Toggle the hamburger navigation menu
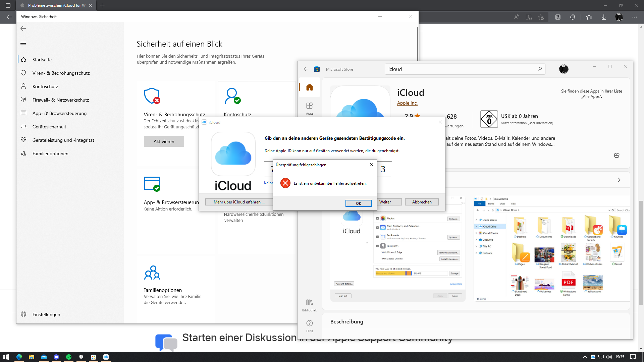This screenshot has width=644, height=362. [23, 43]
